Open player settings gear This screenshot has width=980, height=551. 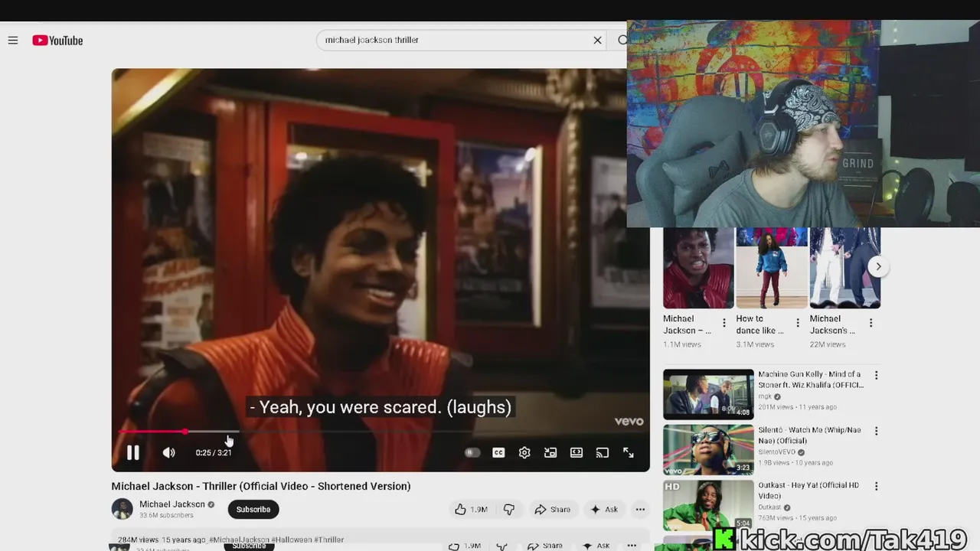524,452
